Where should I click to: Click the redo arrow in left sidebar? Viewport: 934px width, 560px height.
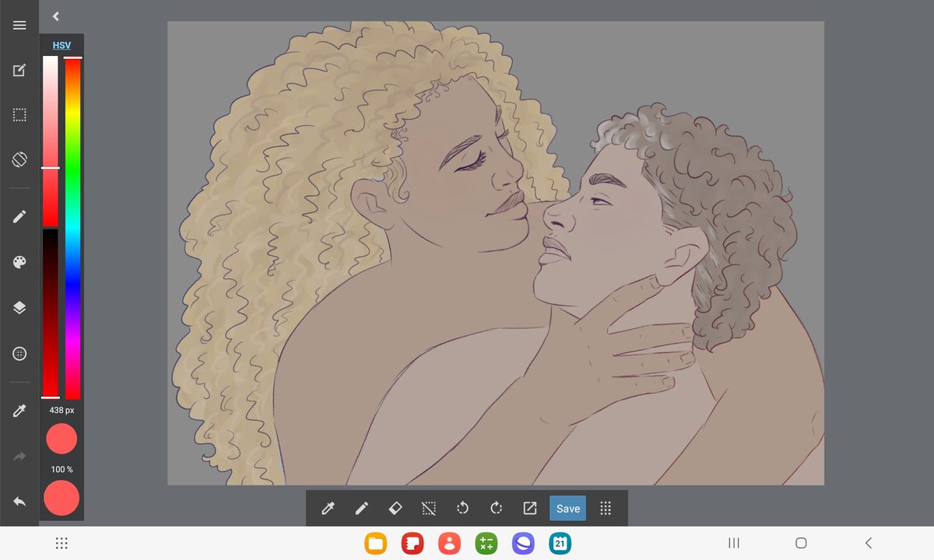click(19, 457)
